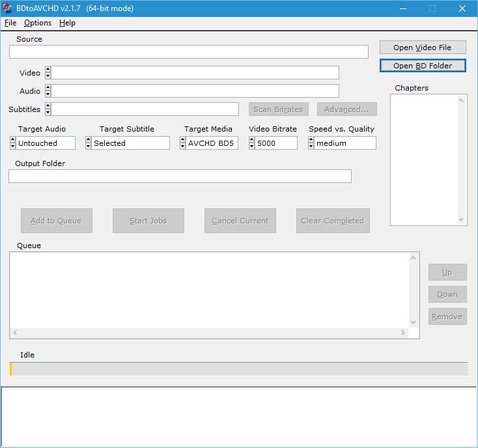Click Target Subtitle Selected field
This screenshot has width=478, height=448.
tap(130, 143)
